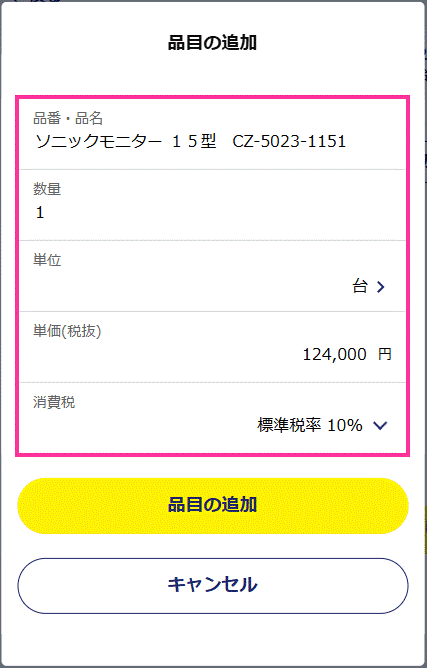Screen dimensions: 427x668
Task: Click the 15型 size text in product name
Action: [194, 141]
